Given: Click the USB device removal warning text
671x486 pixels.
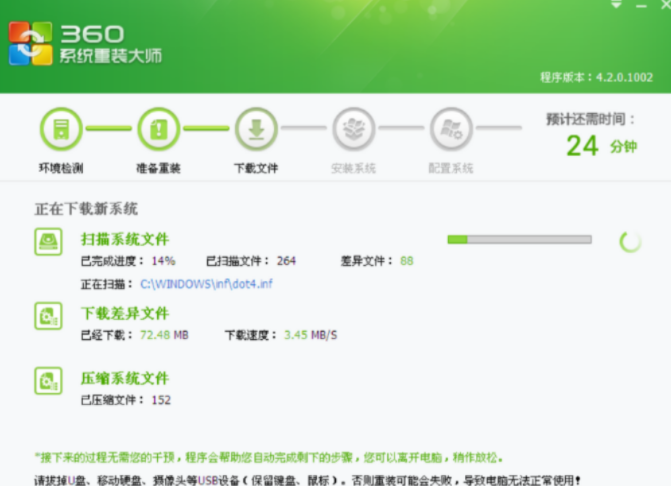Looking at the screenshot, I should [307, 480].
